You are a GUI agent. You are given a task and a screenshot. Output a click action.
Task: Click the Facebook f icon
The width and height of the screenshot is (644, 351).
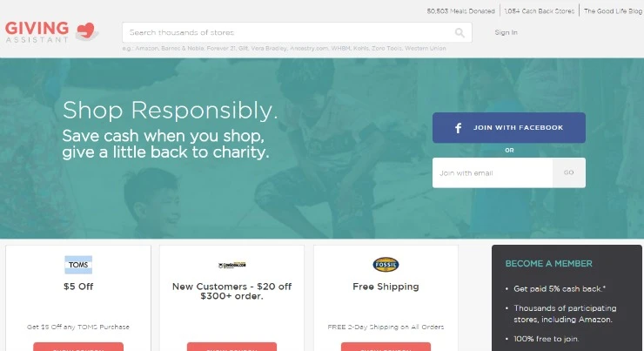(x=458, y=128)
